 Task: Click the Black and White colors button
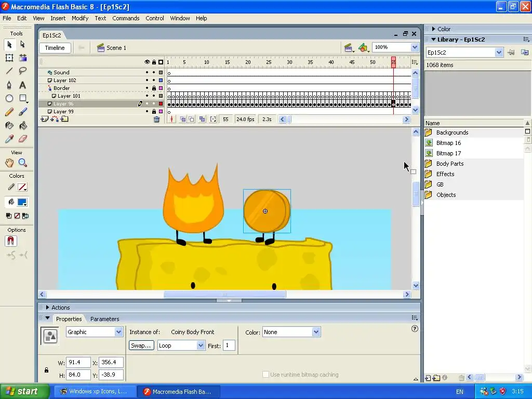click(x=9, y=216)
